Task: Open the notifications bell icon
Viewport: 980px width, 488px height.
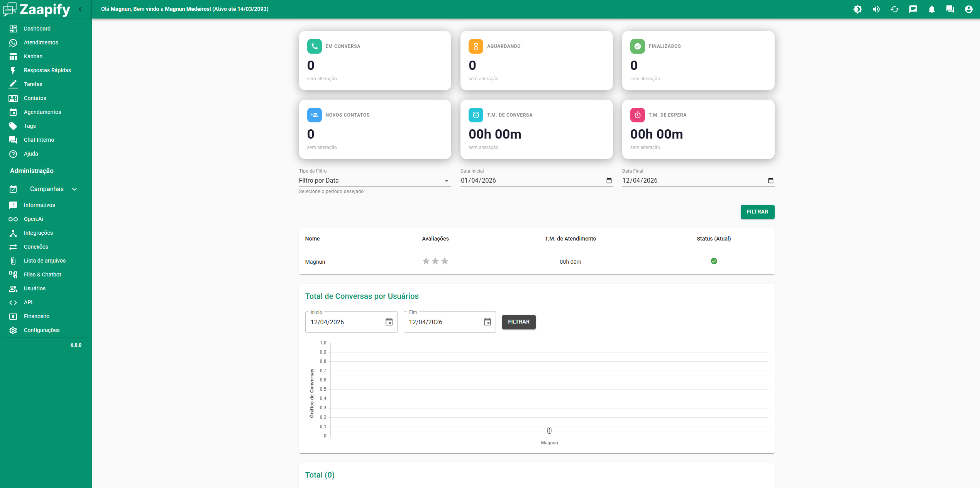Action: click(x=931, y=9)
